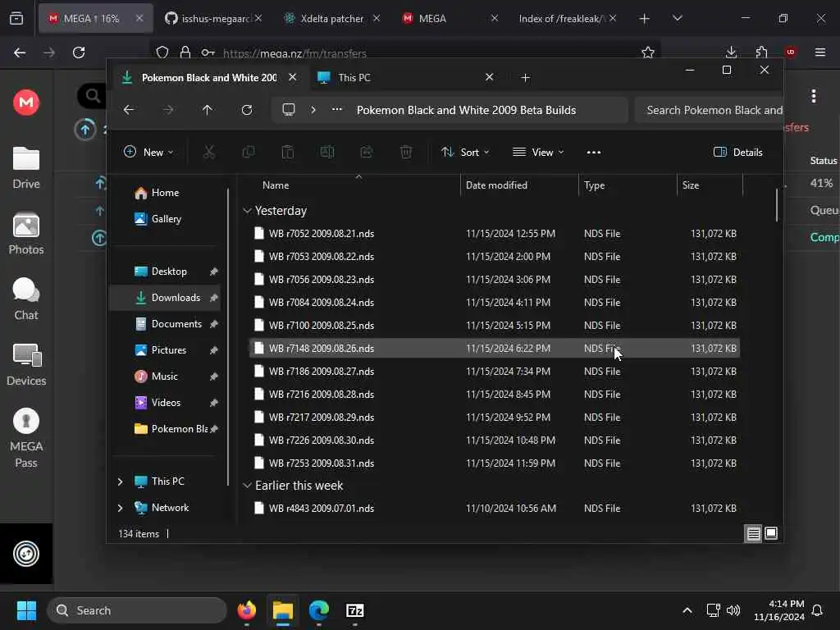Go back in File Explorer
Screen dimensions: 840x630
(129, 110)
